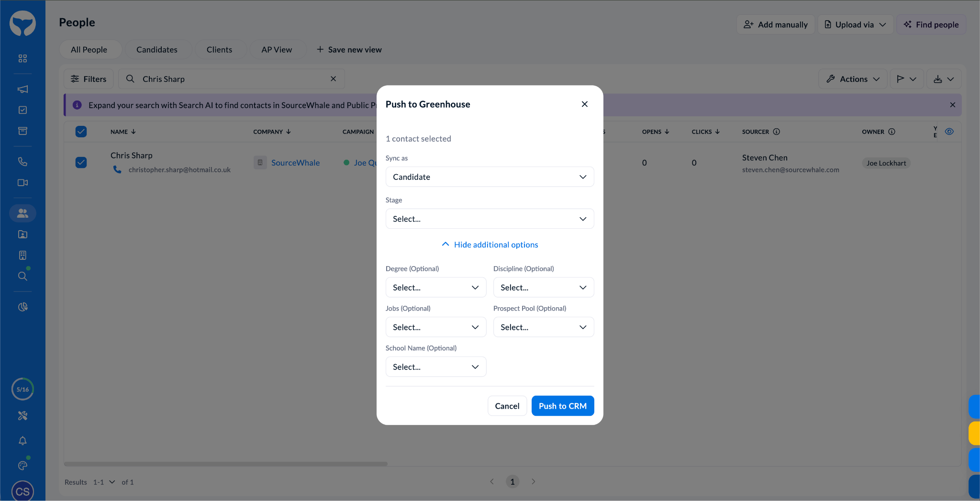Open the Jobs (Optional) dropdown
This screenshot has width=980, height=501.
[x=436, y=327]
